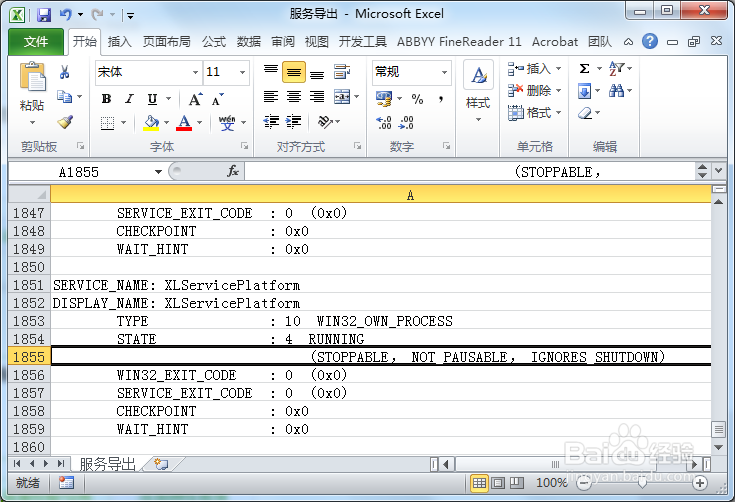Click the increase decimal icon
The width and height of the screenshot is (735, 502).
pyautogui.click(x=384, y=123)
